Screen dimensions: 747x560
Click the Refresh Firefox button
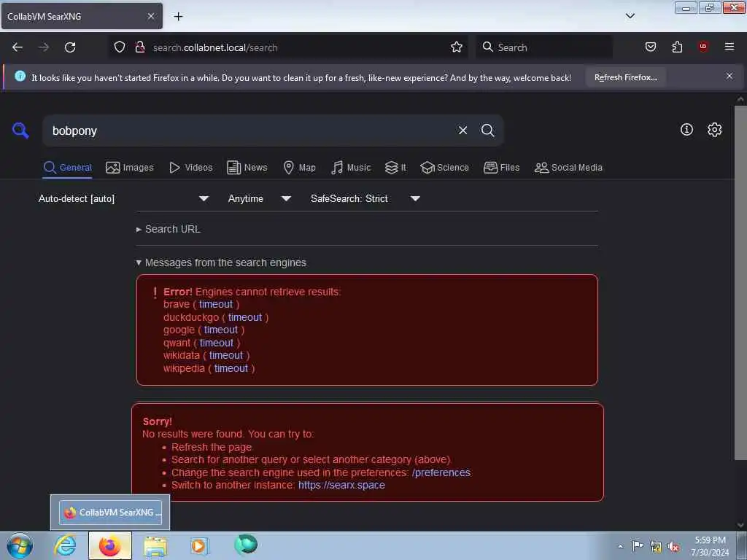point(625,77)
